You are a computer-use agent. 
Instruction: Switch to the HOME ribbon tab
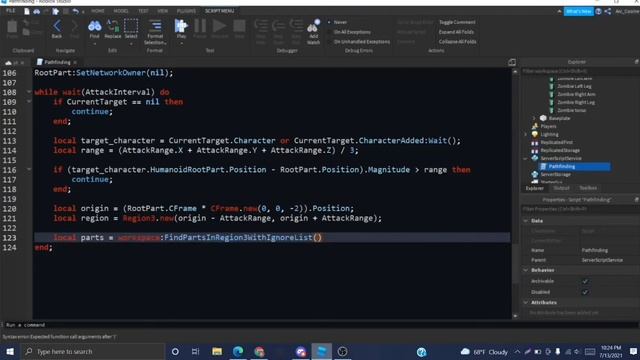(98, 11)
